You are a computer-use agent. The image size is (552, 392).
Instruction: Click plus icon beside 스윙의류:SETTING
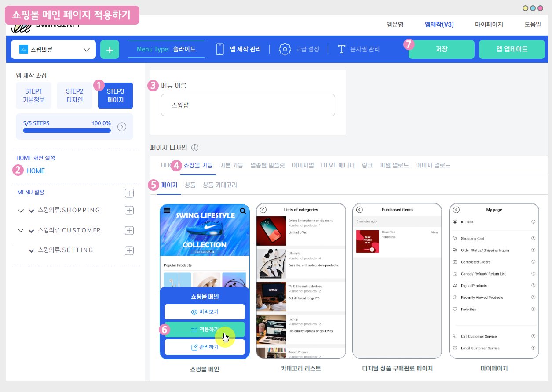(x=129, y=250)
